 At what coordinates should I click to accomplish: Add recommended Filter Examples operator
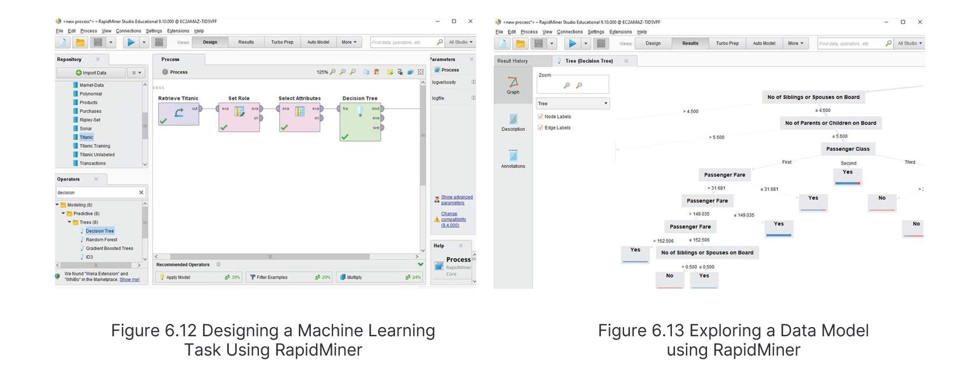click(x=290, y=277)
